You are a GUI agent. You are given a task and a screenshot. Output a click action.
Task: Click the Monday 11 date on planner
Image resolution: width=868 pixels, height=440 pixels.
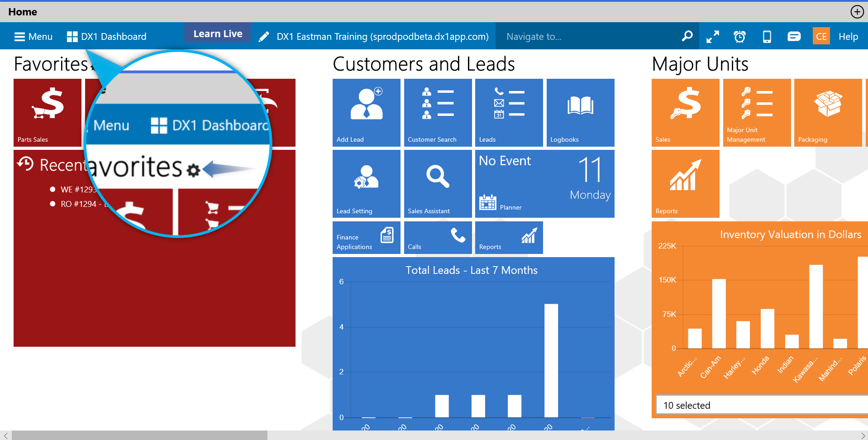pos(590,179)
